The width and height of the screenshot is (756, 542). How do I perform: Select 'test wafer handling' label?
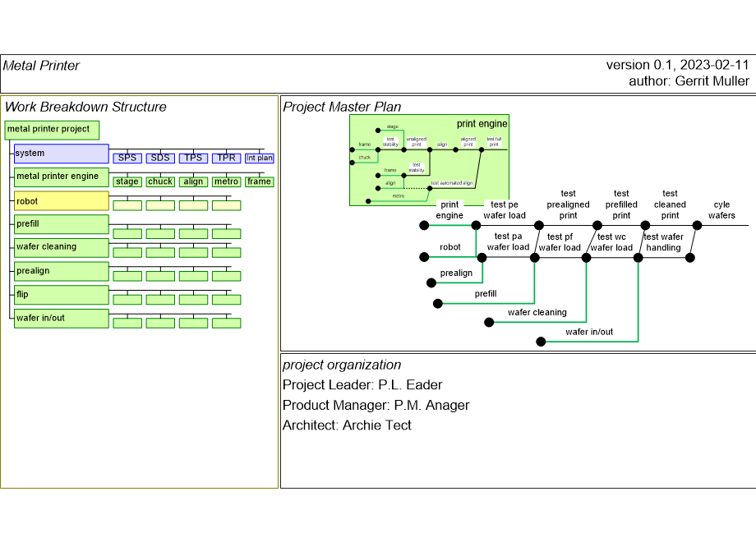coord(663,242)
